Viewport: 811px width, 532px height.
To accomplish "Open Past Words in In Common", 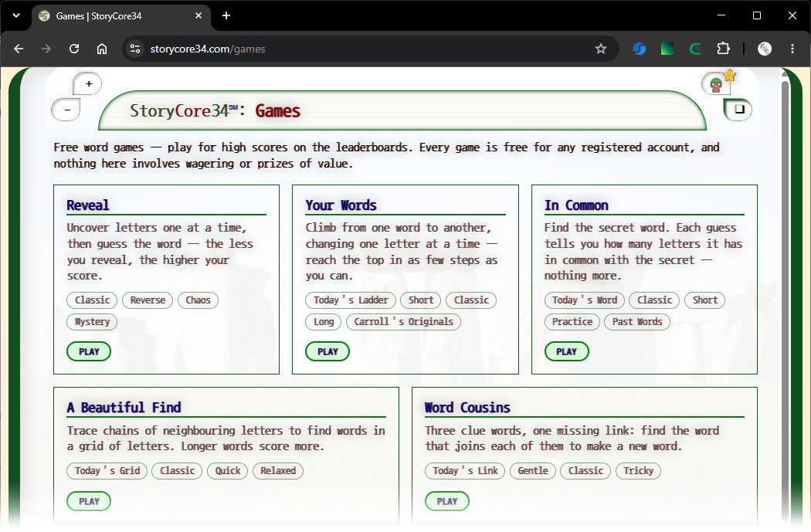I will click(x=637, y=321).
